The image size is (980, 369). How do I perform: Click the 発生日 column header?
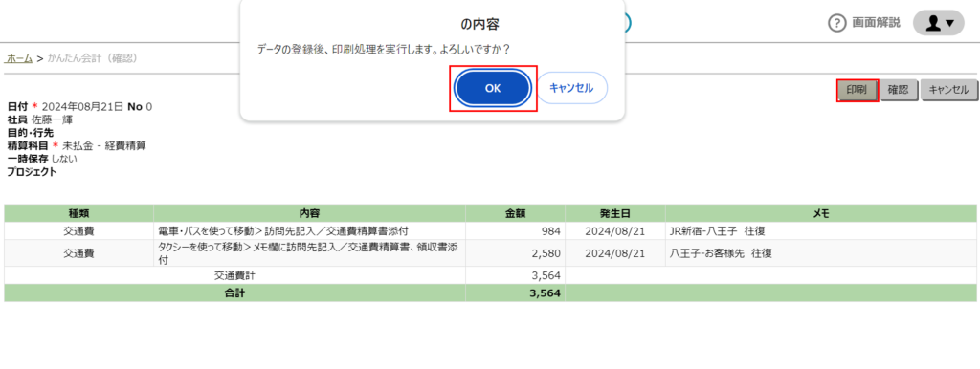tap(615, 213)
